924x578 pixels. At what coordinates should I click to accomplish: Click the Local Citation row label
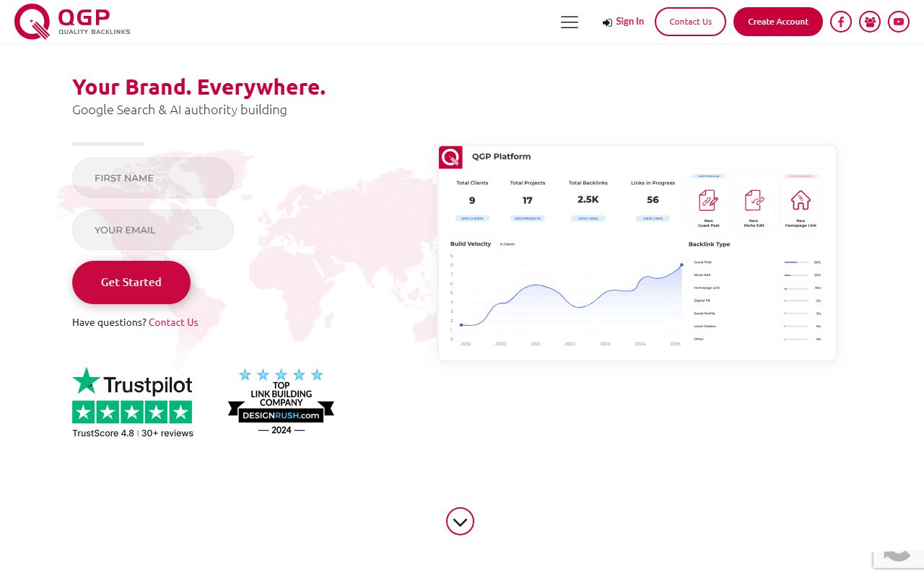705,327
